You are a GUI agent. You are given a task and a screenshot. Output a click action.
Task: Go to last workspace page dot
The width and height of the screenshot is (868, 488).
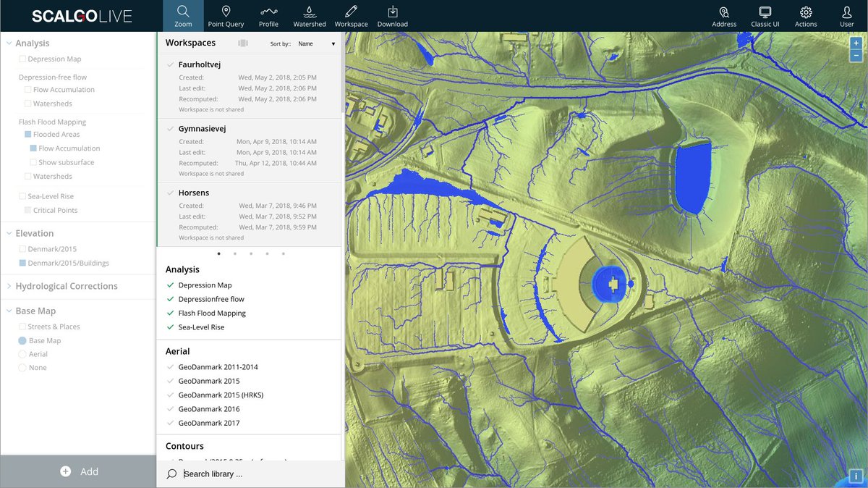tap(283, 253)
